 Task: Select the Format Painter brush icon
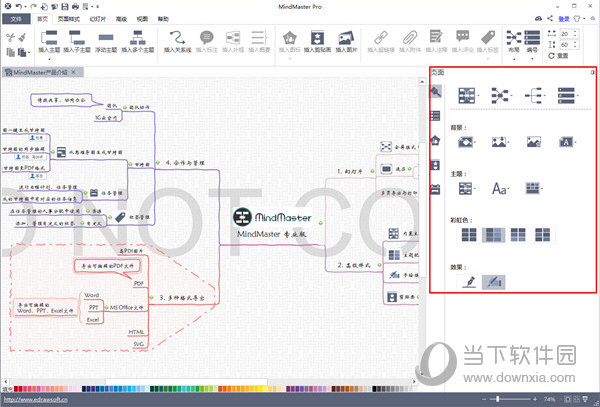22,37
